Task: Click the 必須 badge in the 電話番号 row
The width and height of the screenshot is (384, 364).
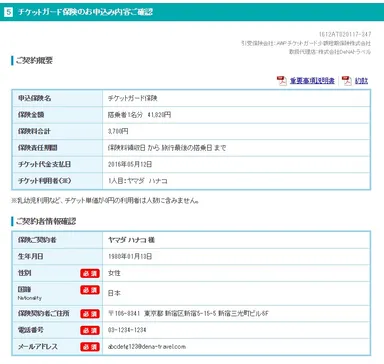Action: (90, 330)
